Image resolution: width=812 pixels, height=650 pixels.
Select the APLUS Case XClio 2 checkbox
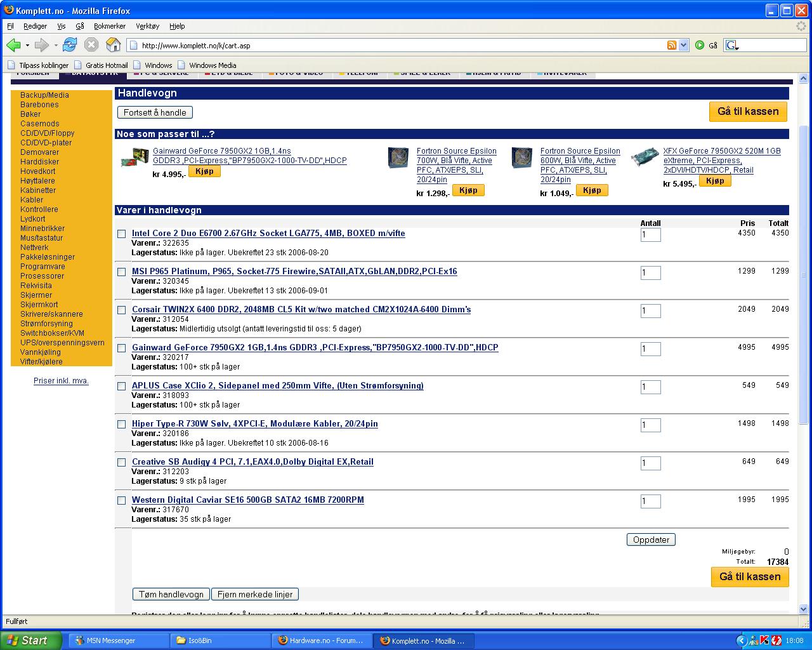122,386
